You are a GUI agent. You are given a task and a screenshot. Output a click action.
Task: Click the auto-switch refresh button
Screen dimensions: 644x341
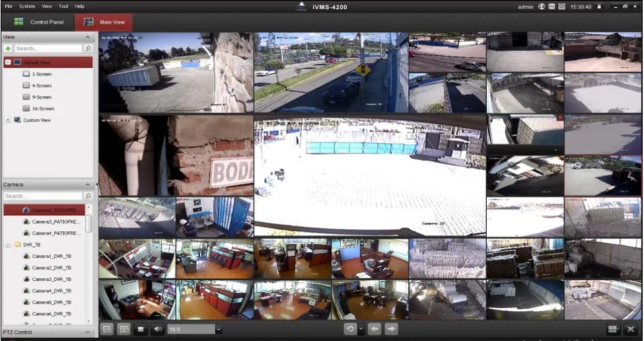[x=350, y=329]
